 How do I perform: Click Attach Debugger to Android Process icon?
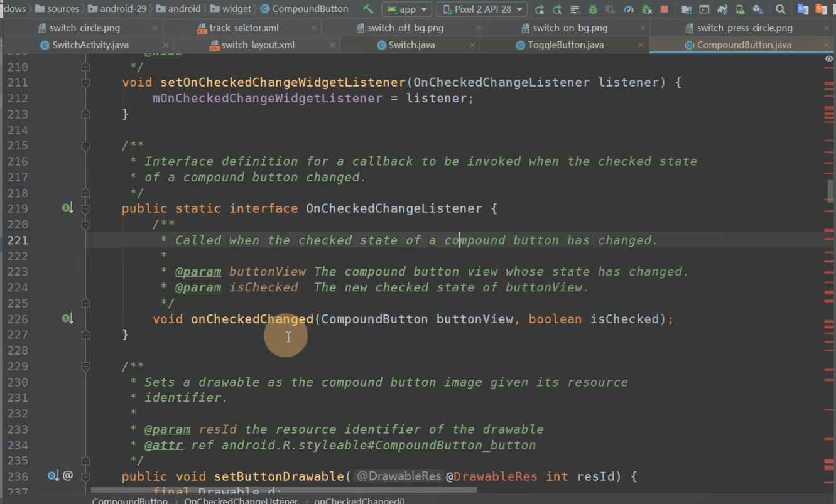[646, 9]
